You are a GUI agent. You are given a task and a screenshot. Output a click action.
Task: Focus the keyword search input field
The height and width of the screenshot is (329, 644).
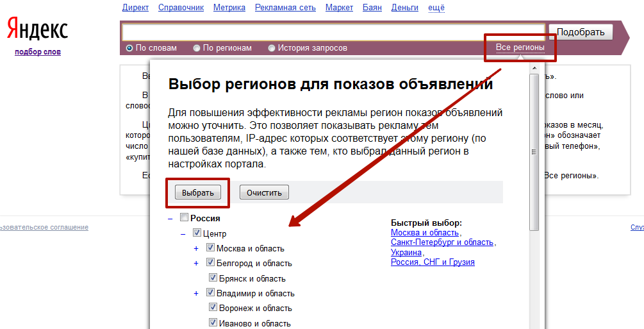point(333,32)
